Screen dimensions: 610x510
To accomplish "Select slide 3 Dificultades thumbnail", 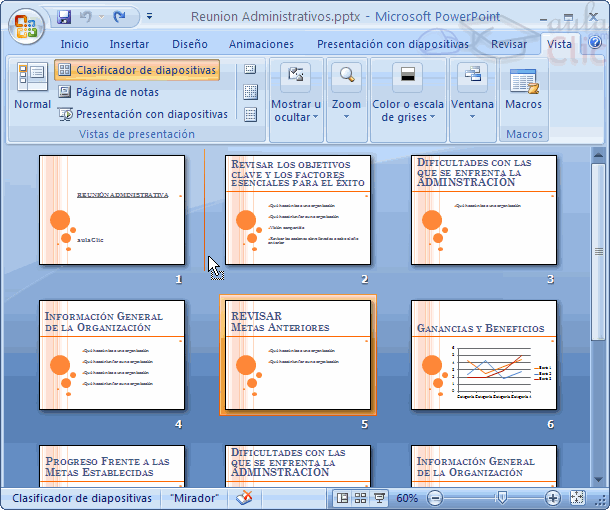I will (484, 210).
